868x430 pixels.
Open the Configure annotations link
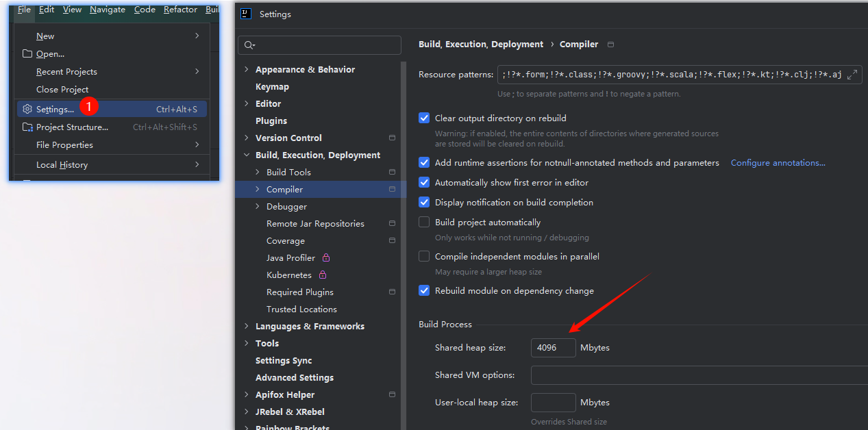(778, 163)
